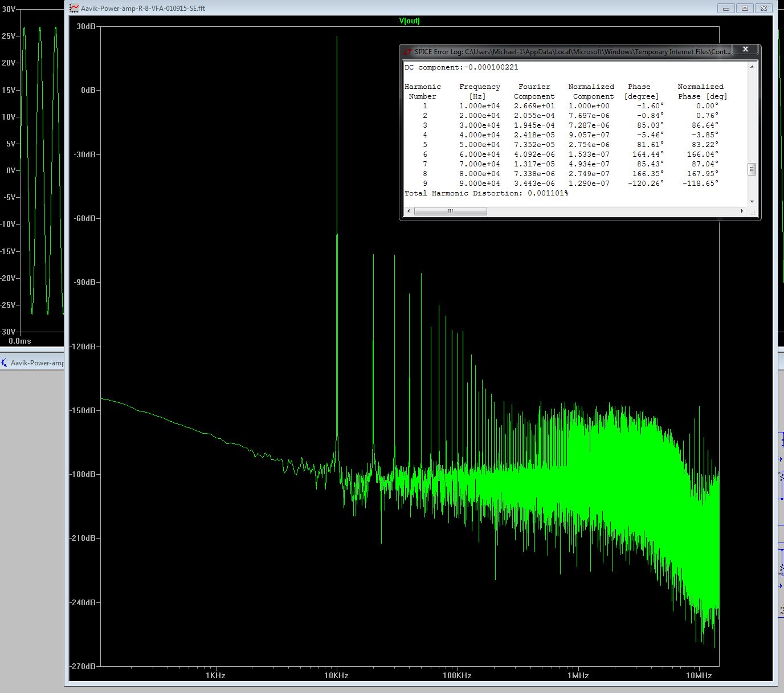
Task: Click the 0V label in transient waveform window
Action: 11,170
